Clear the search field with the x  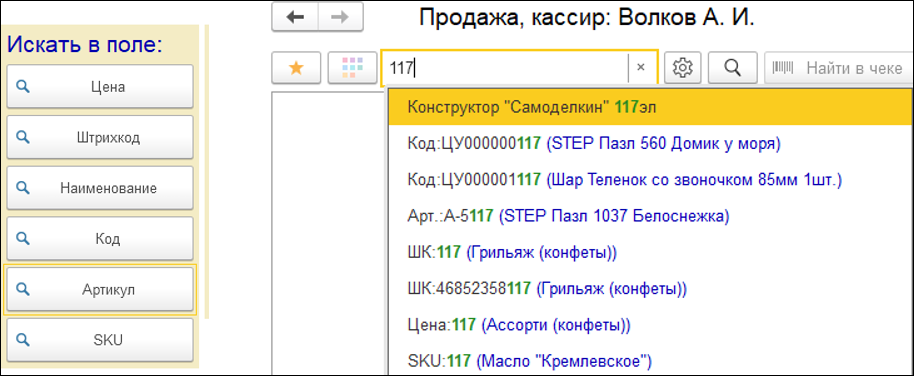tap(641, 68)
